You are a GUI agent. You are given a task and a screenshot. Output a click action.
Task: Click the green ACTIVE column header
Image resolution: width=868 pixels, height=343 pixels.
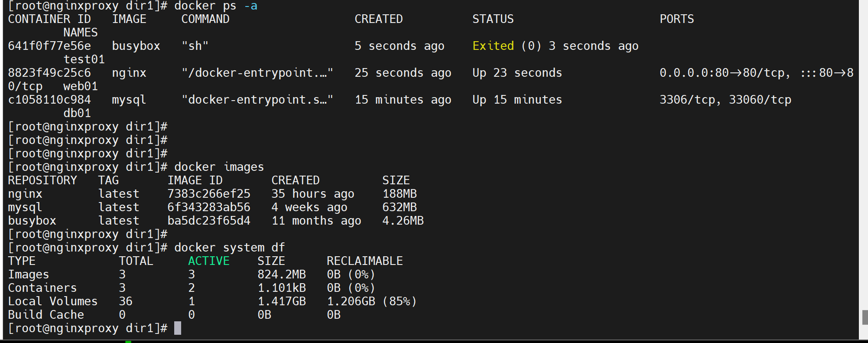click(208, 261)
